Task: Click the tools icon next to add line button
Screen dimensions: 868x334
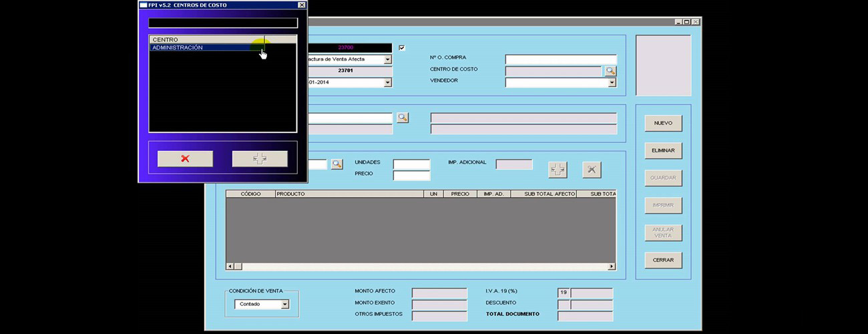Action: [x=592, y=170]
